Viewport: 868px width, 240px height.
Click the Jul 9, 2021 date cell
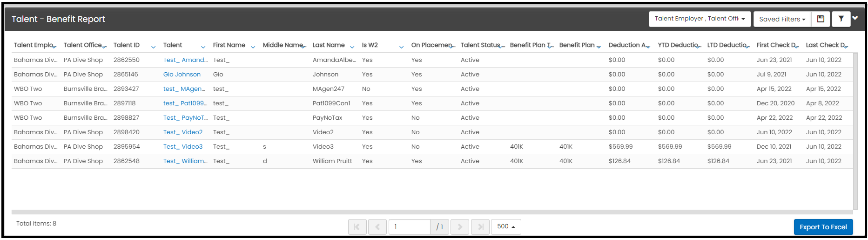click(x=772, y=74)
